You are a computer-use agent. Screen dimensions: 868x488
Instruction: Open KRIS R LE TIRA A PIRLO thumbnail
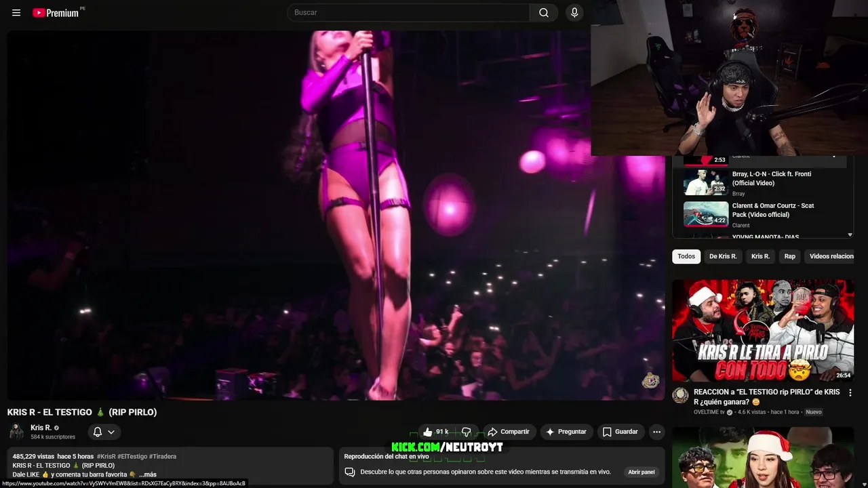coord(763,331)
